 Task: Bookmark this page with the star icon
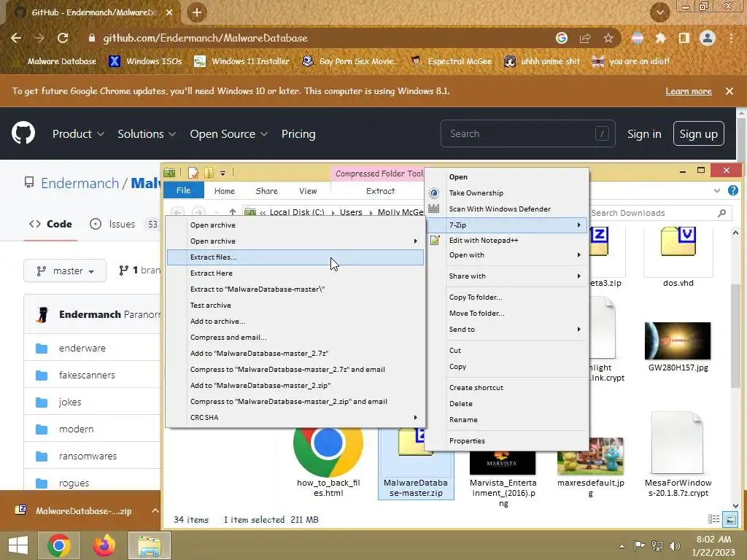(608, 38)
